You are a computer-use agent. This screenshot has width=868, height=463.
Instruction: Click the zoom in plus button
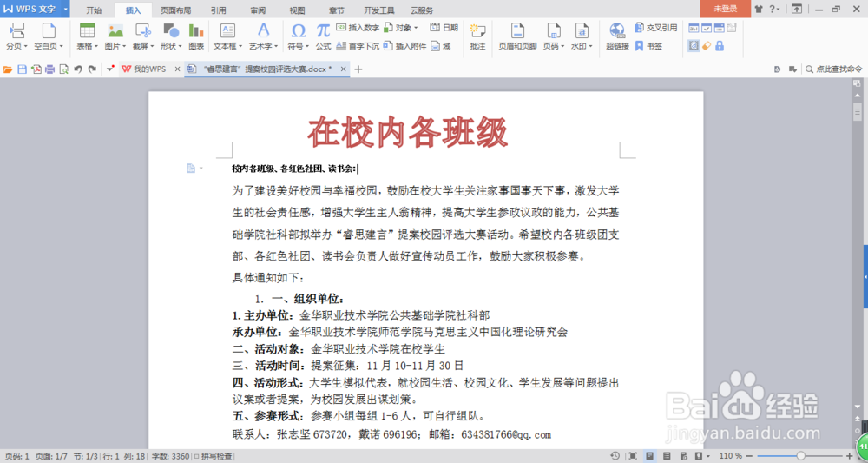pos(850,456)
